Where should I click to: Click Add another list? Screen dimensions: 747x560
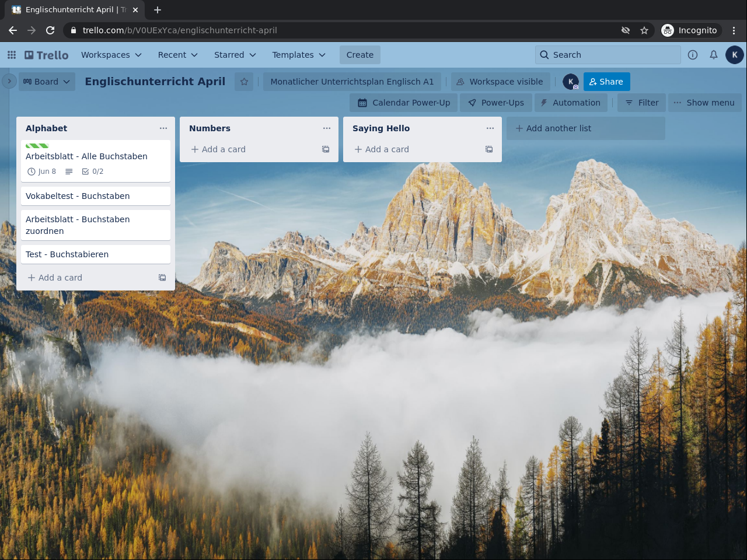coord(586,128)
